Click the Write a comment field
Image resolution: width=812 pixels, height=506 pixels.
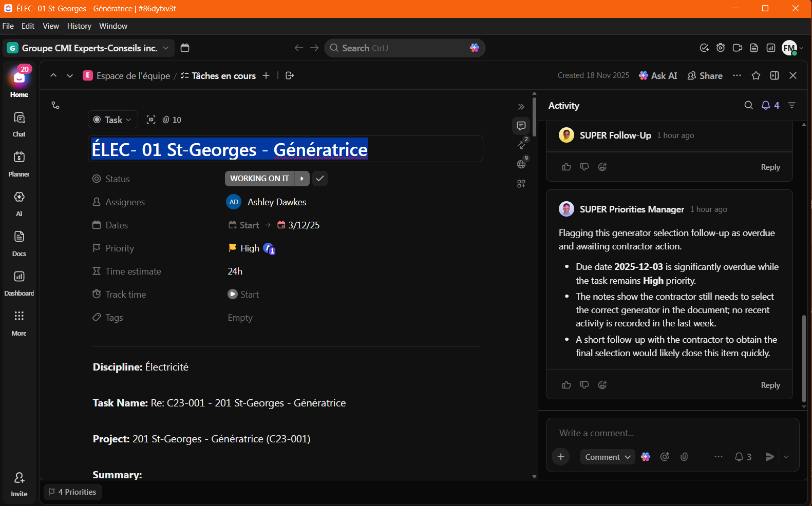coord(668,433)
